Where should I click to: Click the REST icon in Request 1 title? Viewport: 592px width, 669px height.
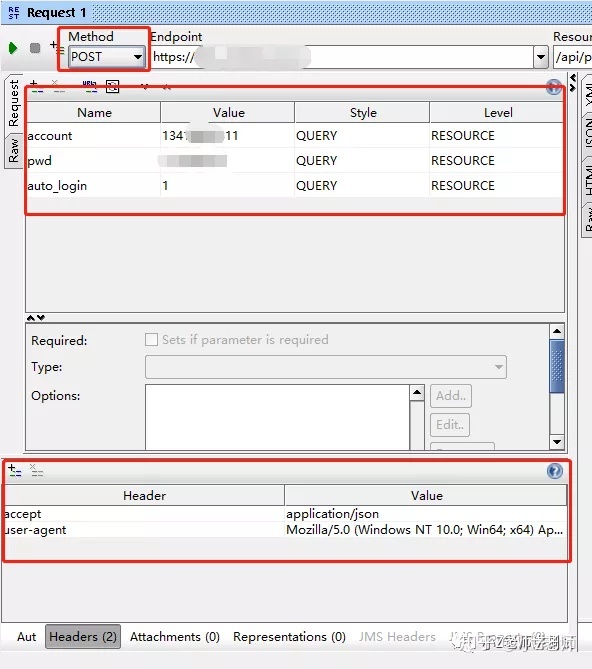14,13
